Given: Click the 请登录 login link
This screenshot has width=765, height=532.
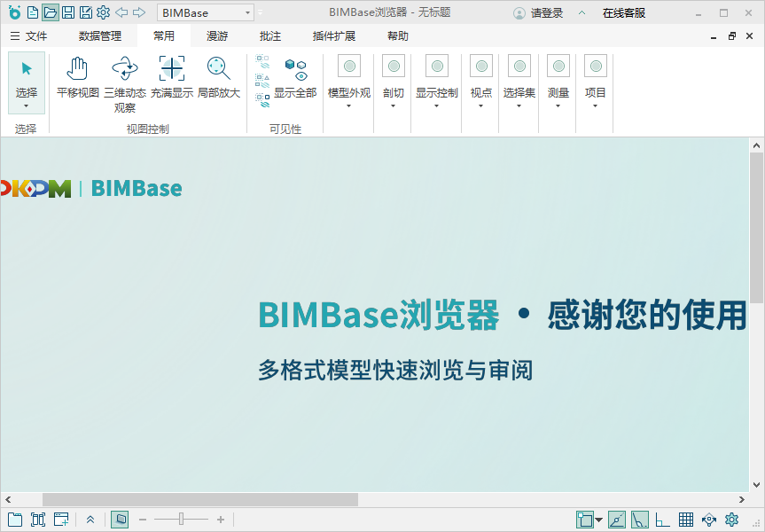Looking at the screenshot, I should [547, 13].
